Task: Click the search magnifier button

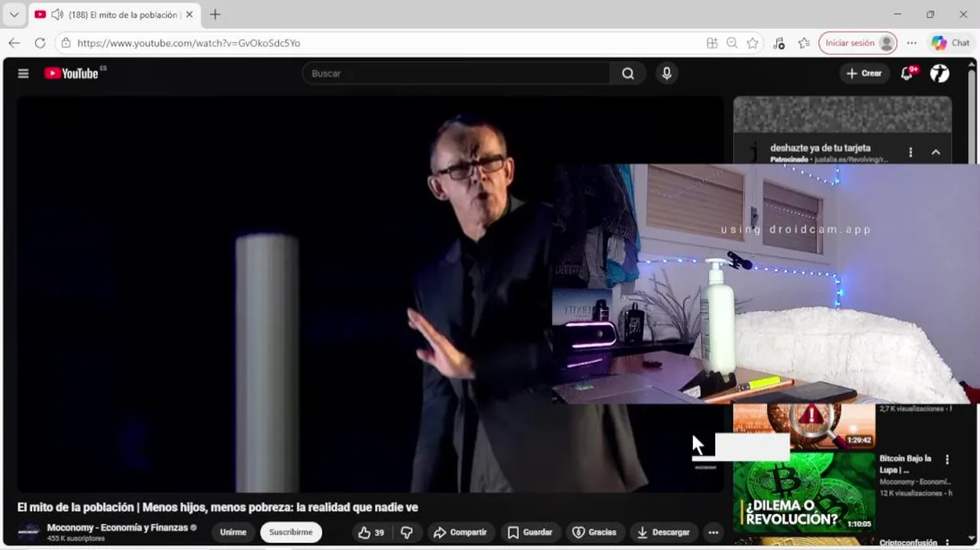Action: point(627,73)
